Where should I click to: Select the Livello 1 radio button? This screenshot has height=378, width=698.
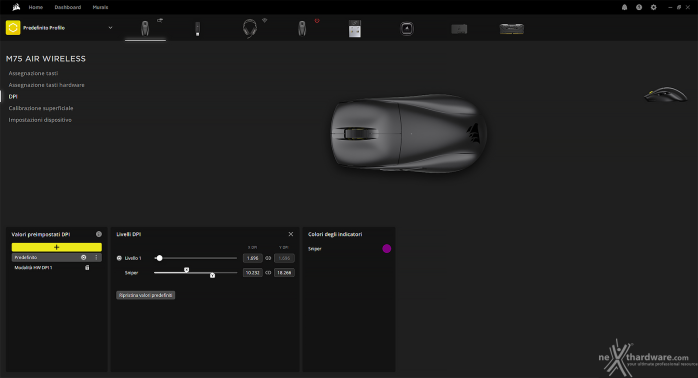pyautogui.click(x=119, y=258)
